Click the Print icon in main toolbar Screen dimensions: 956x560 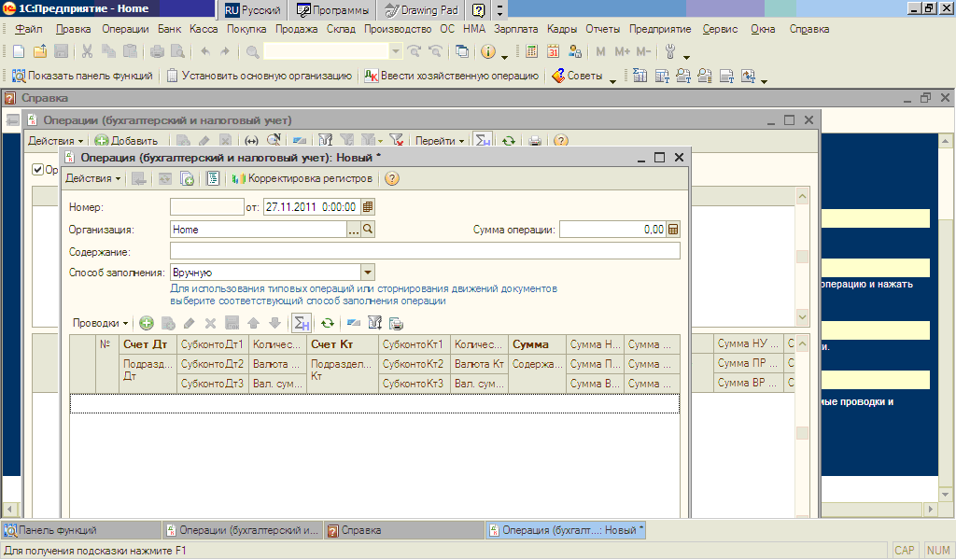157,51
